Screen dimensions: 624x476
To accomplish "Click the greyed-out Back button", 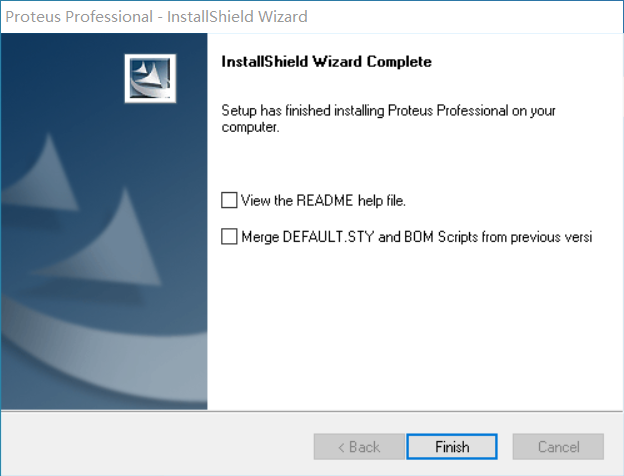I will pyautogui.click(x=358, y=447).
